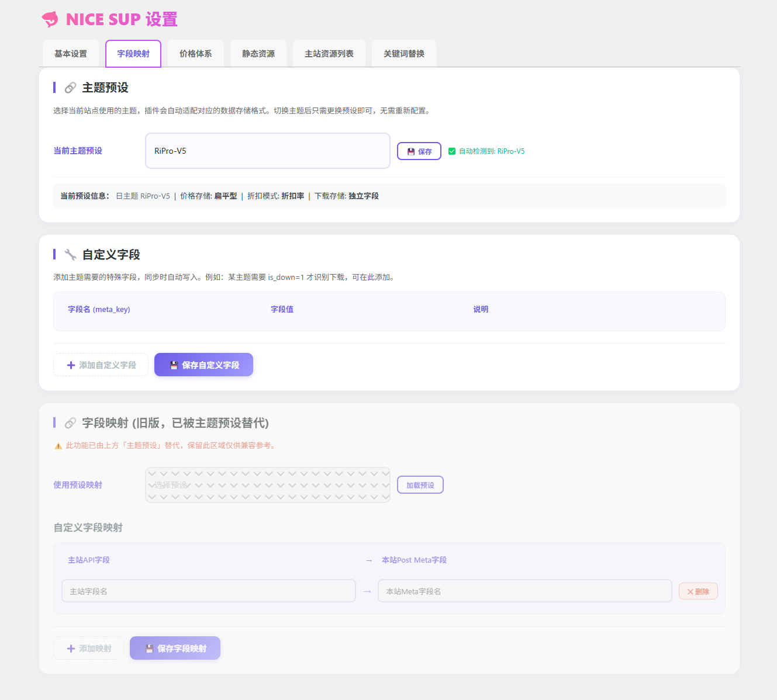The image size is (777, 700).
Task: Focus the 本站Meta字段名 input field
Action: 525,591
